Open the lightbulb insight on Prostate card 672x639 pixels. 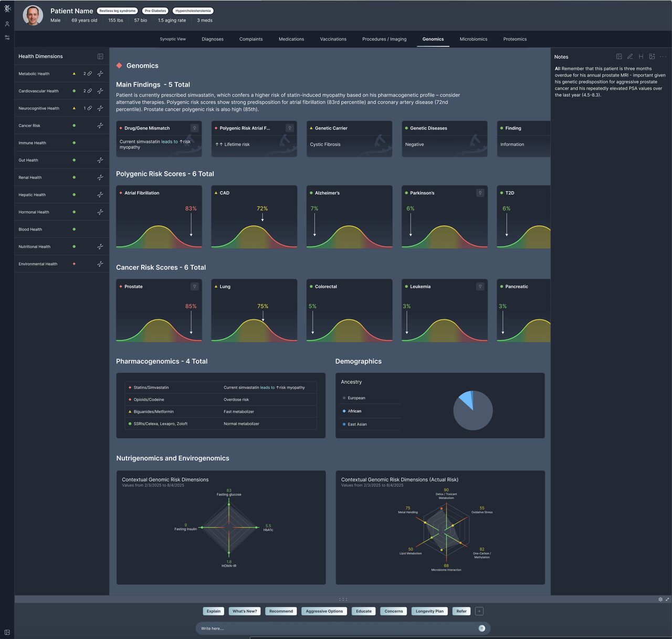click(x=194, y=287)
